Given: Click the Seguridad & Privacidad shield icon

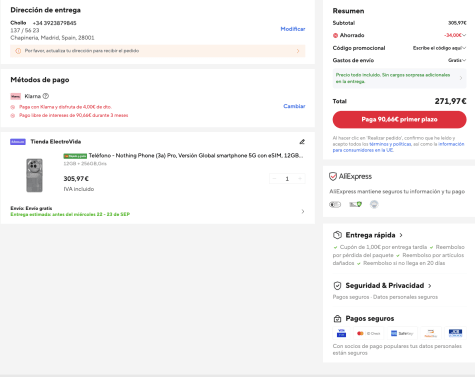Looking at the screenshot, I should coord(337,286).
